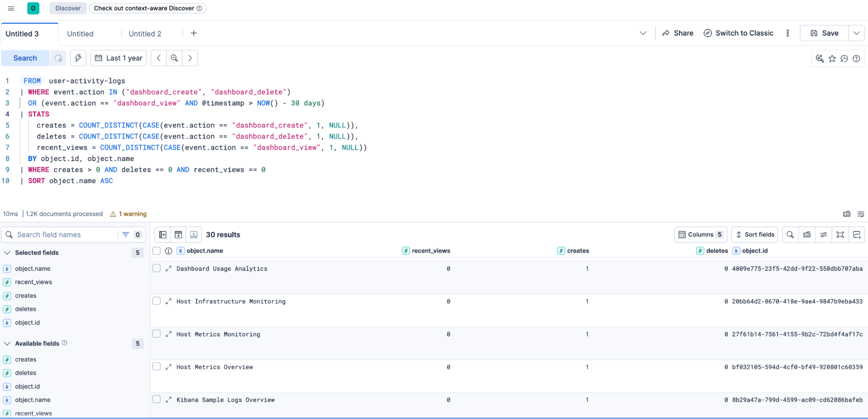
Task: Select object.id under Available fields
Action: pyautogui.click(x=27, y=386)
